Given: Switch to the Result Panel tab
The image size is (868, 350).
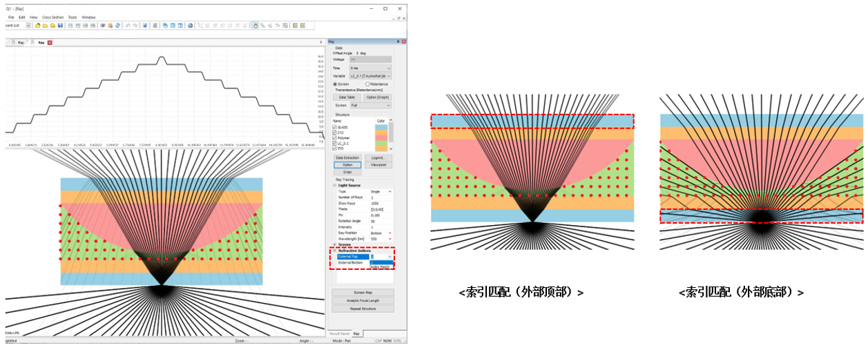Looking at the screenshot, I should coord(338,333).
